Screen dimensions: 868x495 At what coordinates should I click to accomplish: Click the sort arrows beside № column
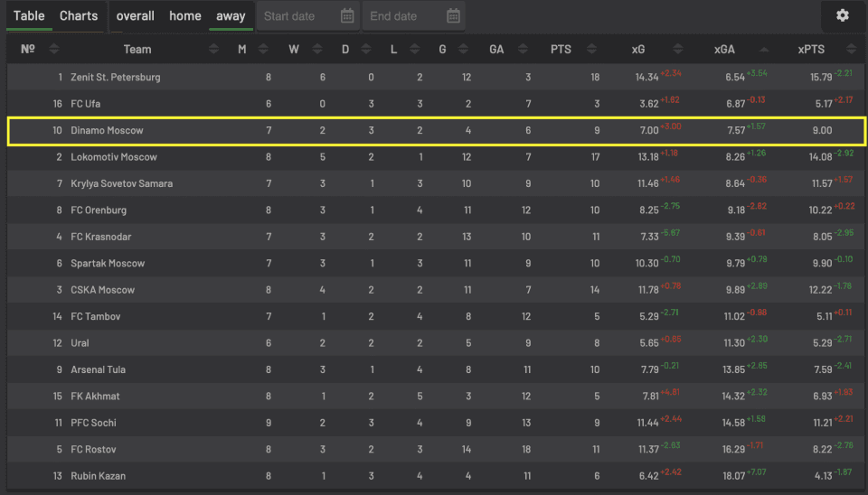(54, 50)
